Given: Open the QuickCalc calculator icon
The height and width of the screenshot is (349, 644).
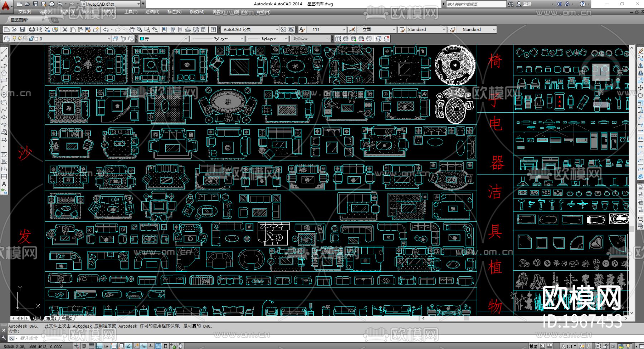Looking at the screenshot, I should coord(204,30).
